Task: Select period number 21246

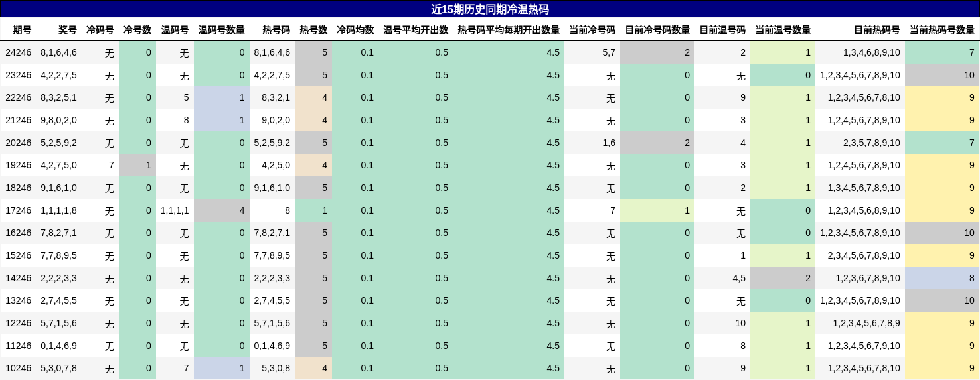Action: [18, 120]
